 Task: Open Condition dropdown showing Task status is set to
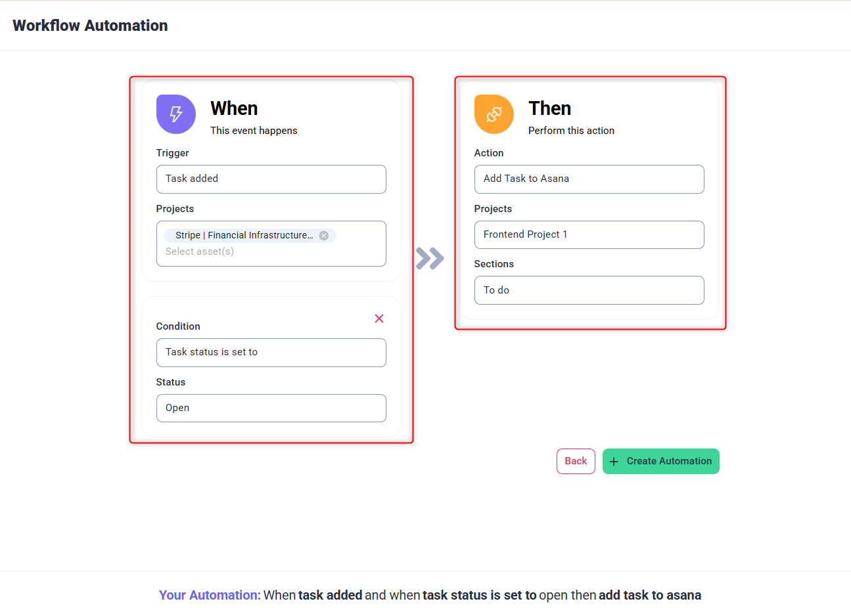click(271, 353)
